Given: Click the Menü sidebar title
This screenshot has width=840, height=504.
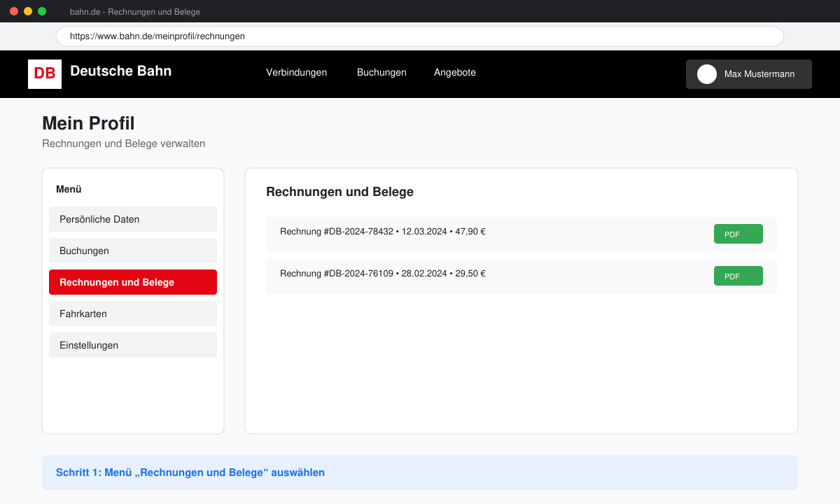Looking at the screenshot, I should pyautogui.click(x=69, y=189).
